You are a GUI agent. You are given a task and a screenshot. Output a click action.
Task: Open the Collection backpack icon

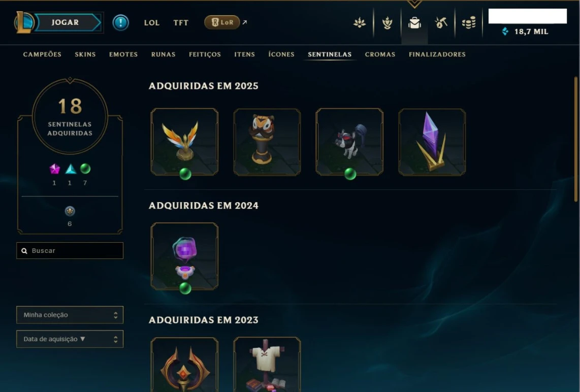point(414,23)
